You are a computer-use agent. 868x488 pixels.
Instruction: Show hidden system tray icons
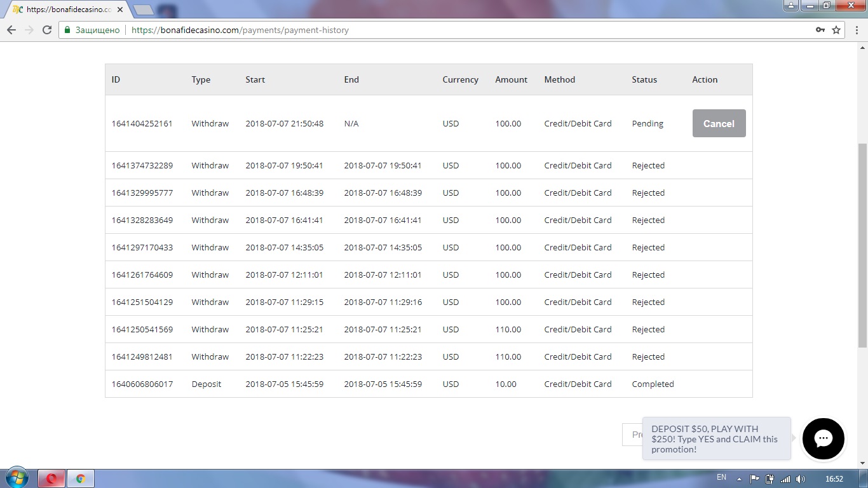(739, 479)
